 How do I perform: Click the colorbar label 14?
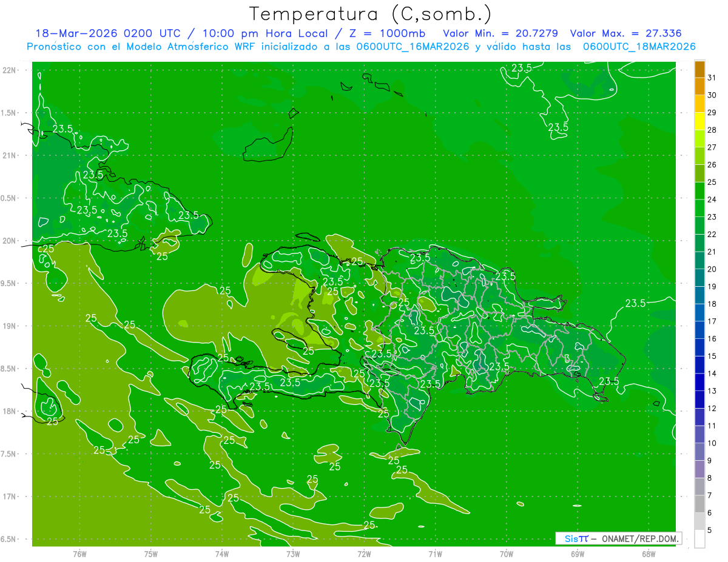[x=712, y=373]
